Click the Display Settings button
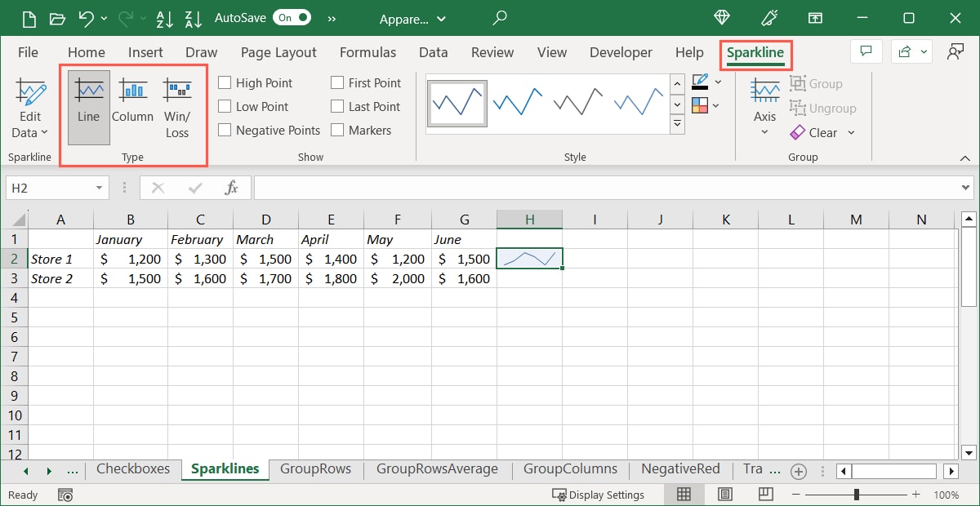The width and height of the screenshot is (980, 506). click(x=602, y=495)
